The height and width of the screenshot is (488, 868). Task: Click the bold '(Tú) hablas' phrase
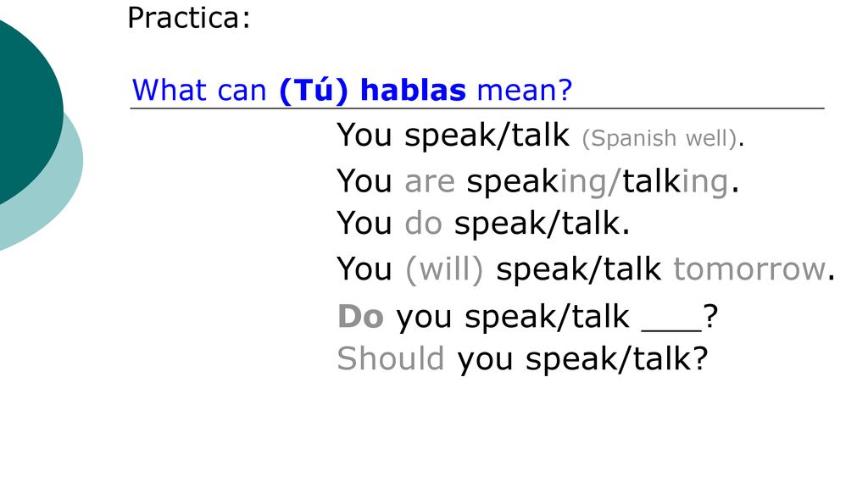373,90
